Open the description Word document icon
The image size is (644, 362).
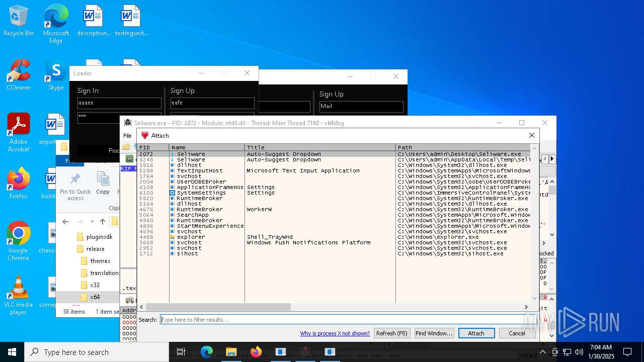[x=94, y=21]
